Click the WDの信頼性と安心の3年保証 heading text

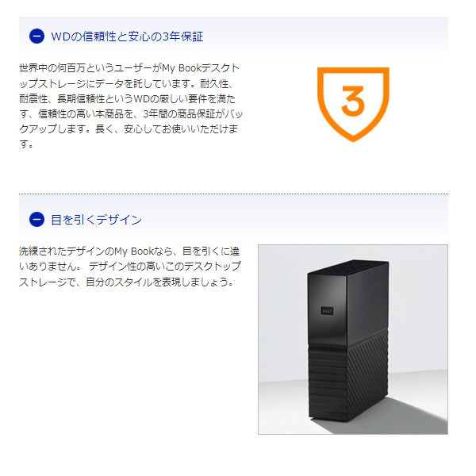coord(127,36)
